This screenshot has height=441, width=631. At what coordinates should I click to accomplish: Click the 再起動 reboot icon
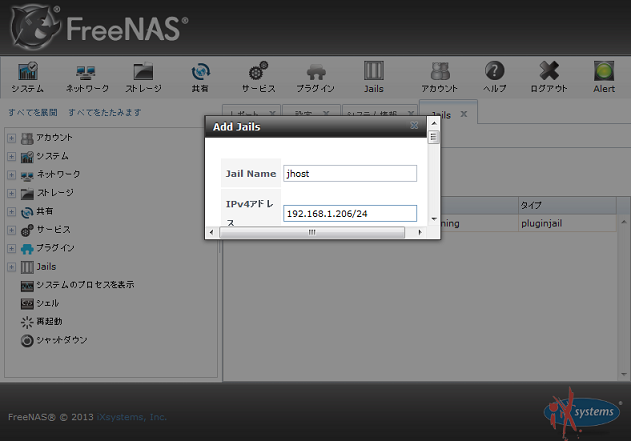point(27,322)
